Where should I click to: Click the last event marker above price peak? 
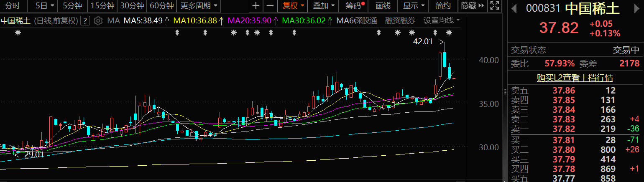click(x=449, y=33)
